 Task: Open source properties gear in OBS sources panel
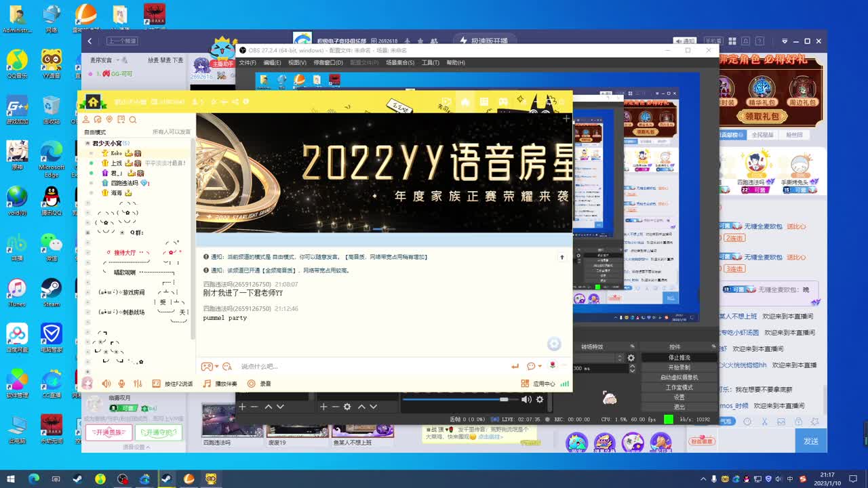(x=348, y=407)
